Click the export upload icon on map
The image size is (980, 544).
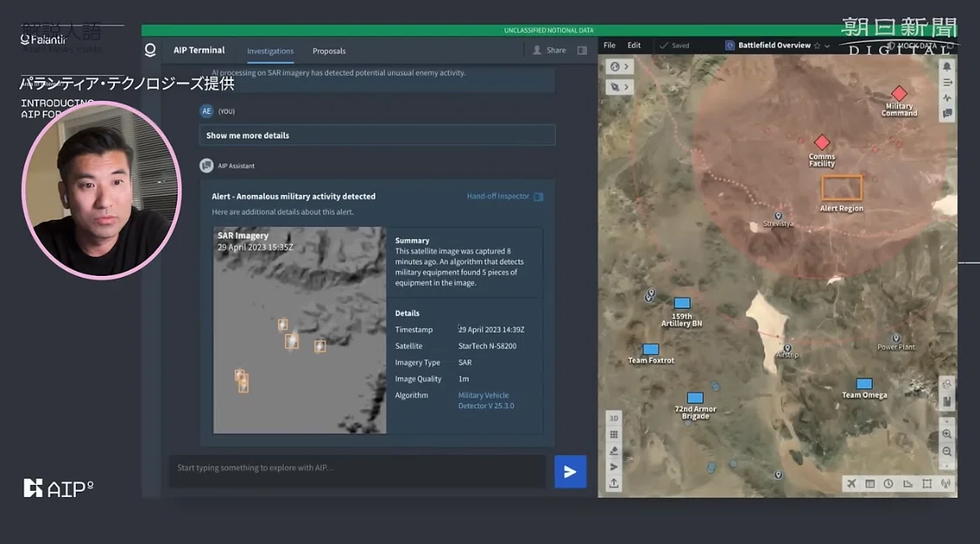[x=614, y=483]
